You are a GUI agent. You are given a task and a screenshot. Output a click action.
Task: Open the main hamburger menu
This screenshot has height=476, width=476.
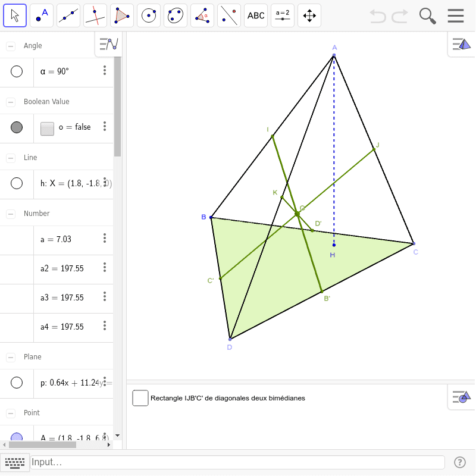[456, 16]
